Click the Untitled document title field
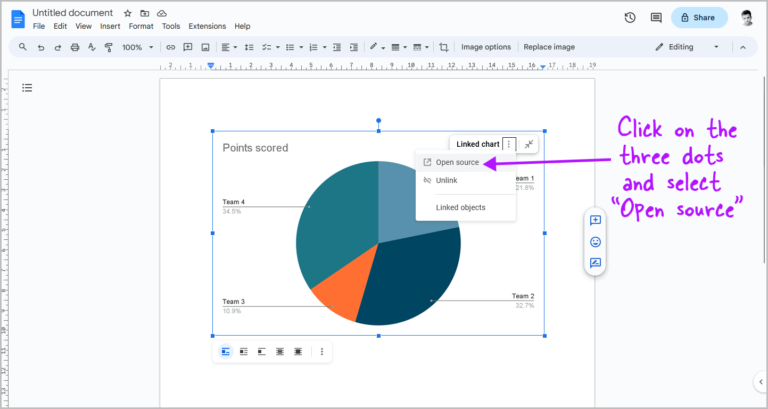768x409 pixels. 72,13
